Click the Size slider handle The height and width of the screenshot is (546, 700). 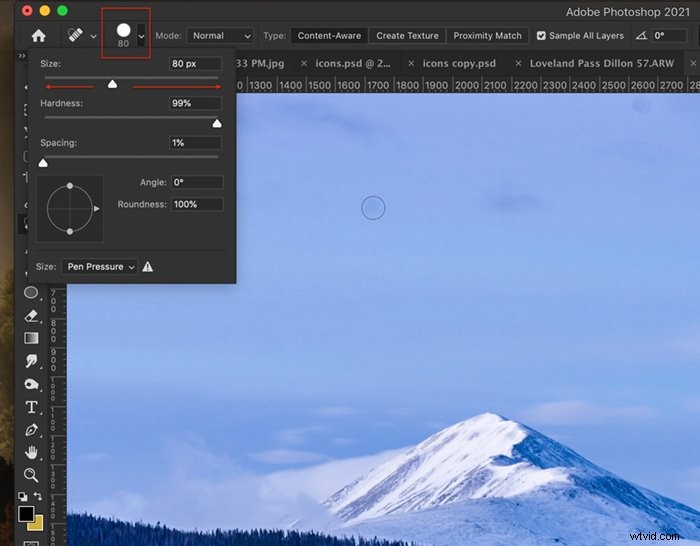coord(112,84)
